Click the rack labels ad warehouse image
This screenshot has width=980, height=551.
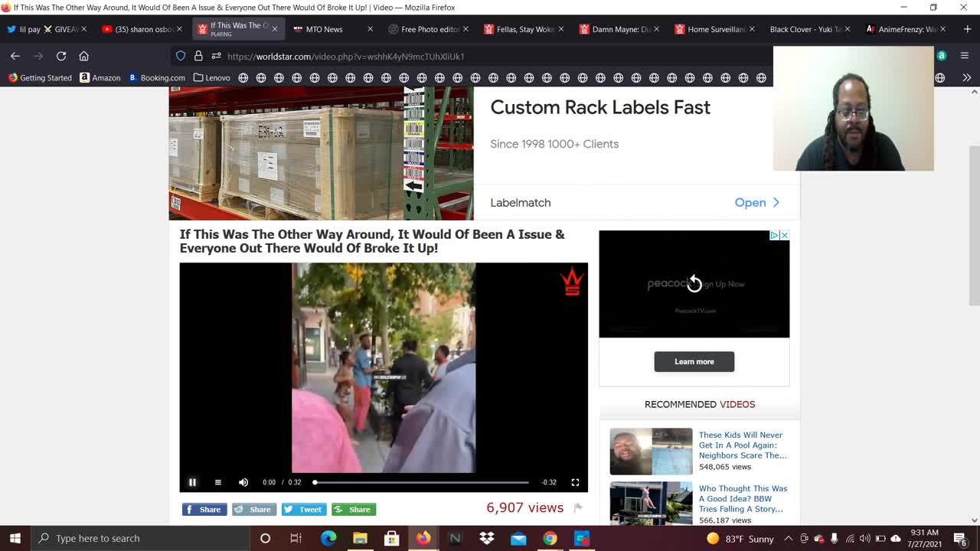point(321,153)
